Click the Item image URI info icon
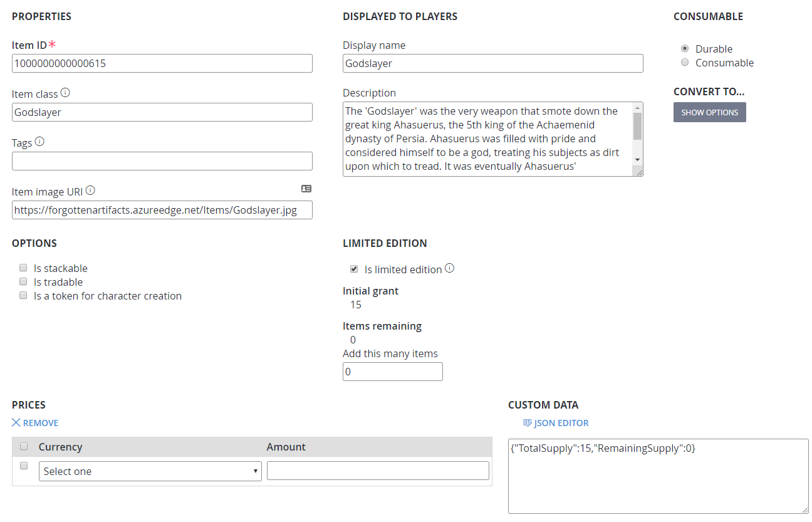812x522 pixels. 90,191
